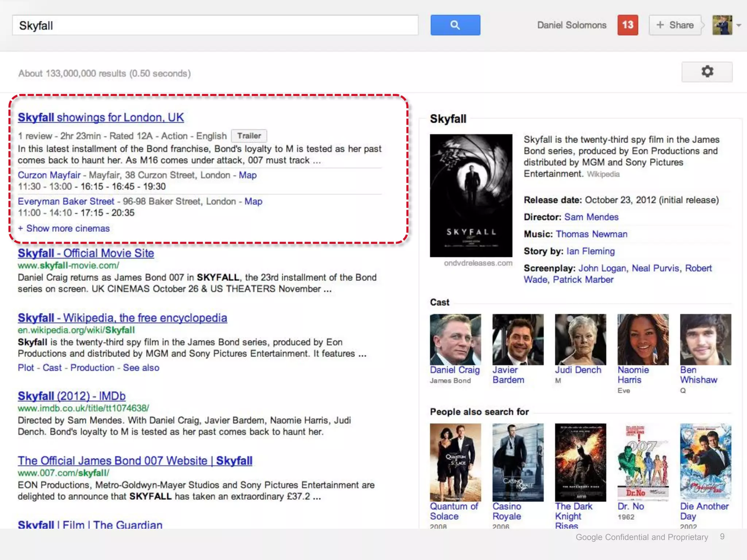Open the Wikipedia source link in description
The image size is (747, 560).
tap(603, 174)
